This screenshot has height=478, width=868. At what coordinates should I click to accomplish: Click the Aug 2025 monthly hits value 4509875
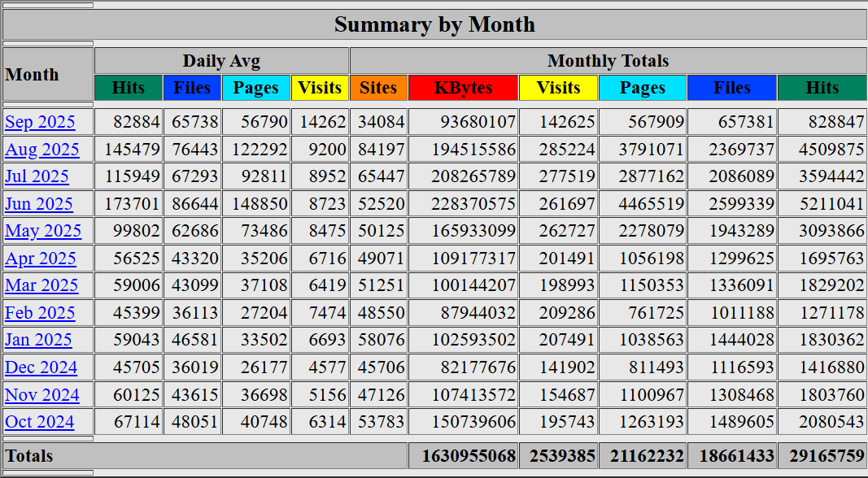tap(831, 150)
